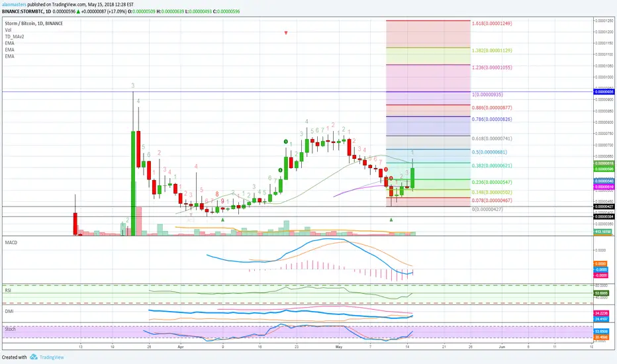Screen dimensions: 617x364
Task: Click the black 0.00000384 price axis tag
Action: pos(604,216)
